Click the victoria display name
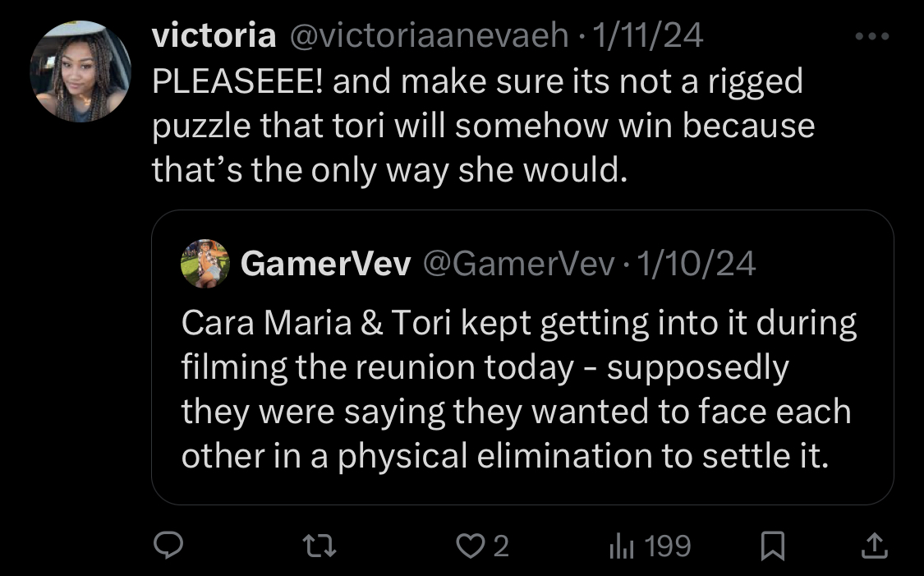 click(x=214, y=35)
